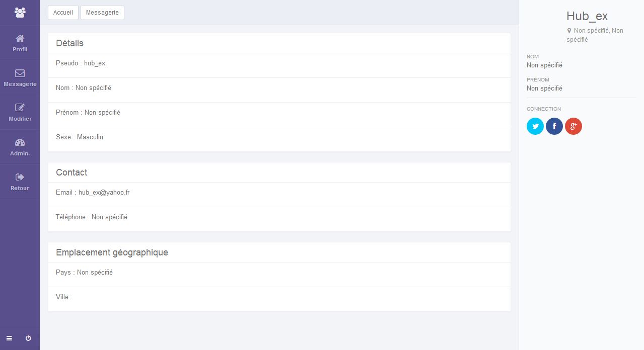Open the Profil home icon

[x=20, y=38]
